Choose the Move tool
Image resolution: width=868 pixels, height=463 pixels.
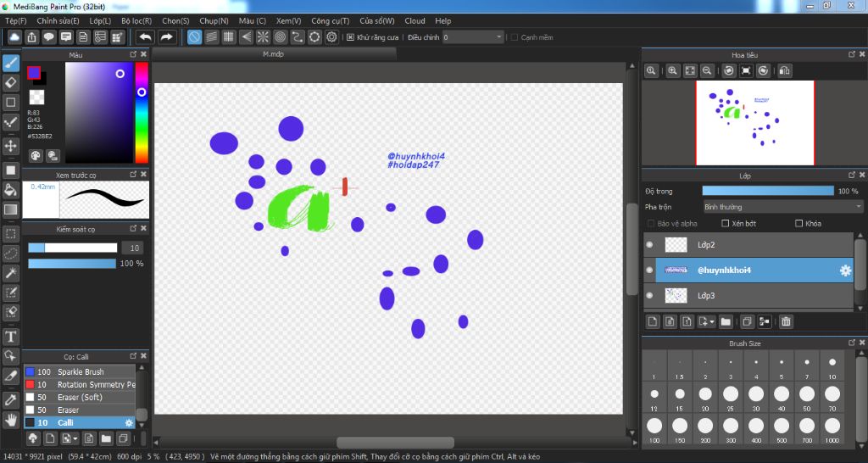10,146
